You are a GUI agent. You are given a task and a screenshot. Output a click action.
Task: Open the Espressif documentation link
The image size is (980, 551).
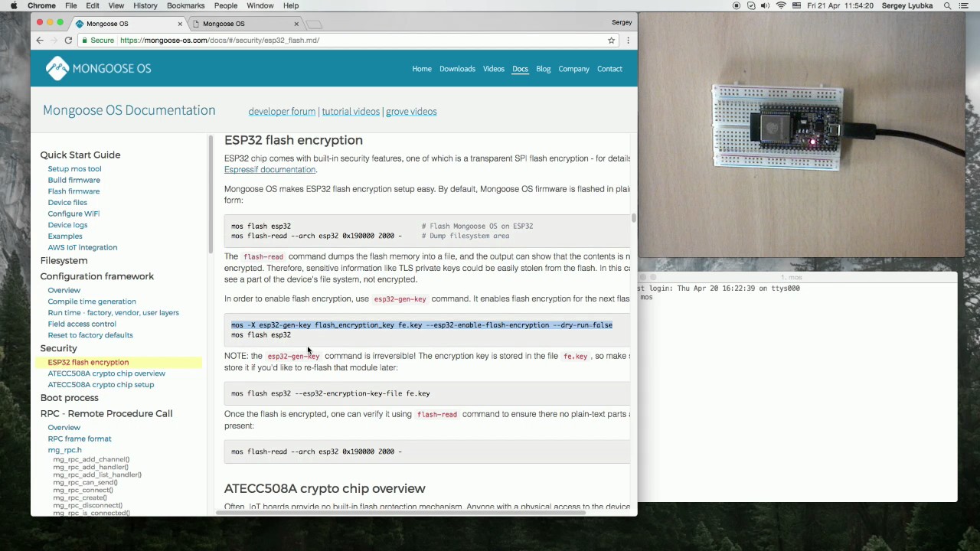click(269, 170)
